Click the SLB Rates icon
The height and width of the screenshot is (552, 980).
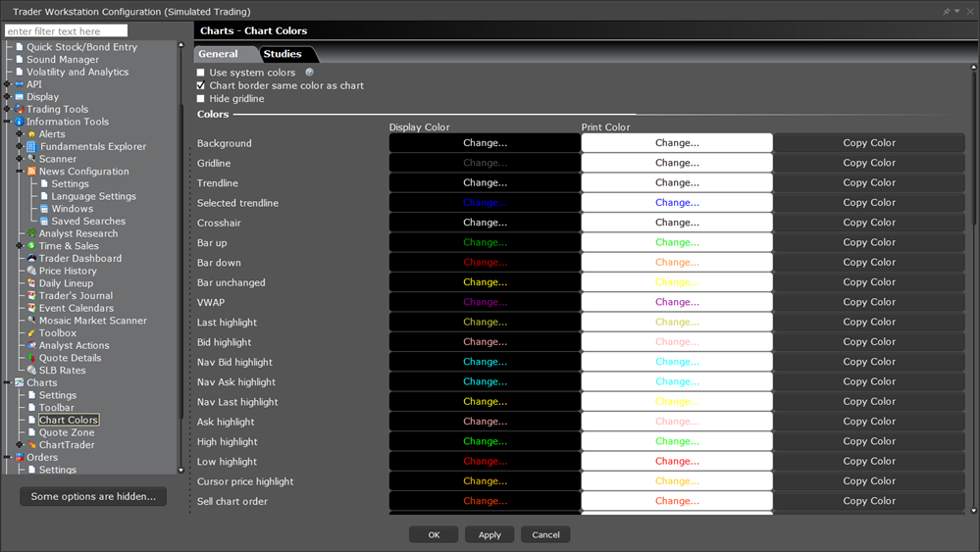point(31,371)
